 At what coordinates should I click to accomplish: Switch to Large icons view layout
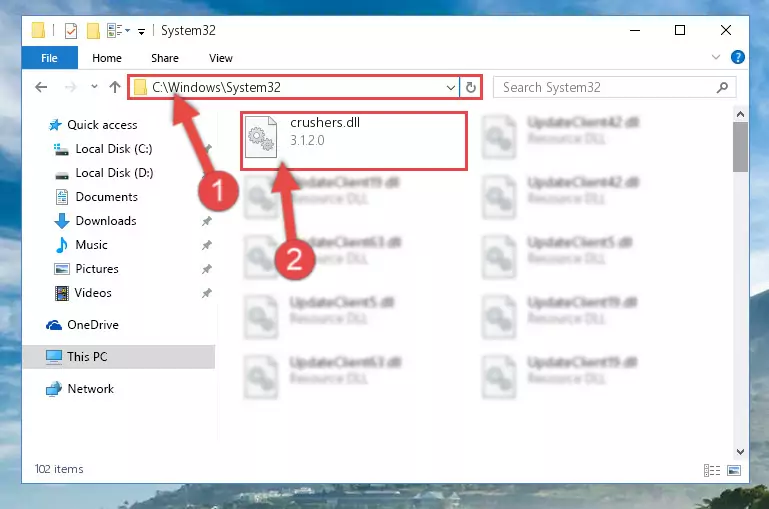[734, 471]
